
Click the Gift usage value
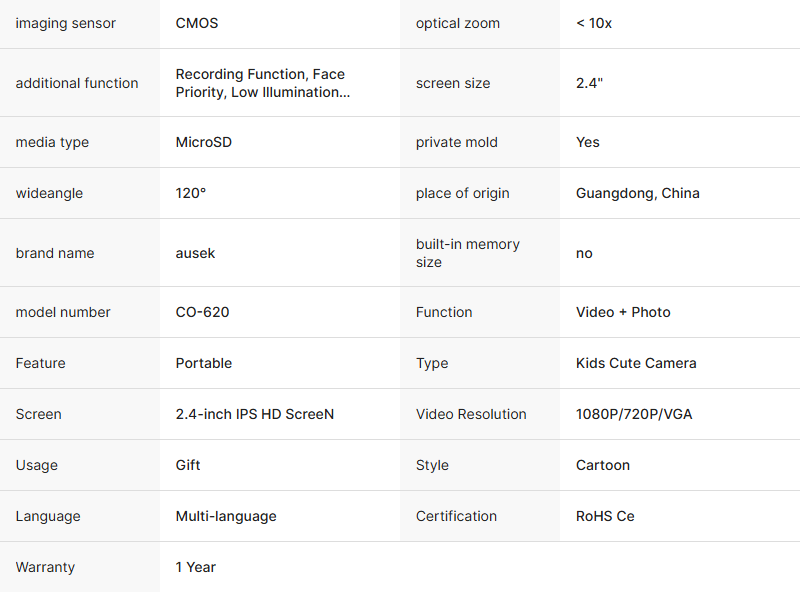188,465
